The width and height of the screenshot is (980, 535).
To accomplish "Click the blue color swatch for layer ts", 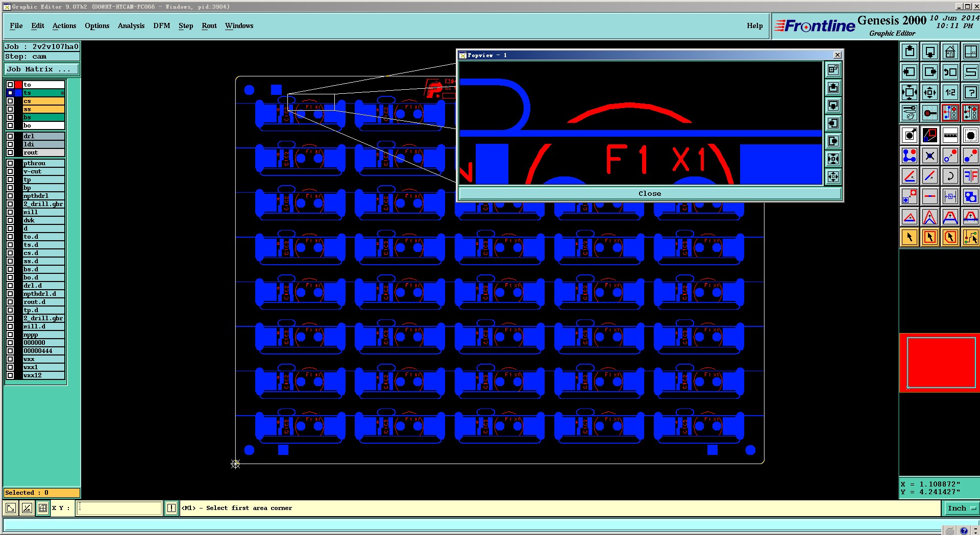I will coord(18,93).
